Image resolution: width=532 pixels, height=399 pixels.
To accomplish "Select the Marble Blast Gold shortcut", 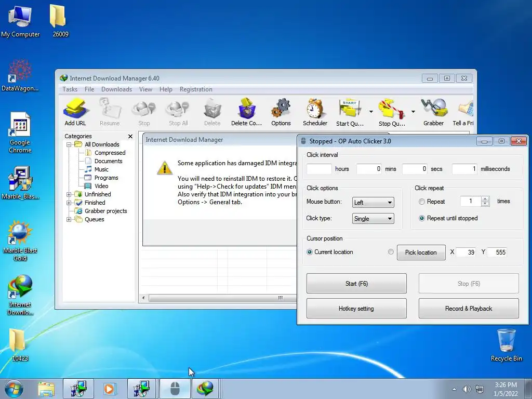I will click(20, 241).
